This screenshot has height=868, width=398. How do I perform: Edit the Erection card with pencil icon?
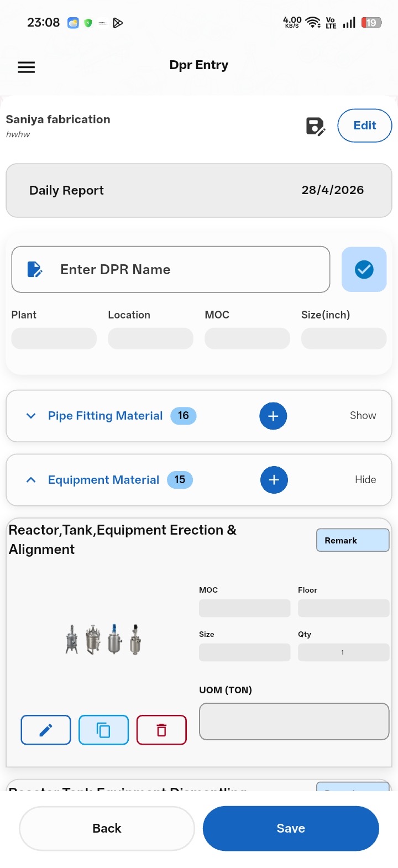pos(46,730)
